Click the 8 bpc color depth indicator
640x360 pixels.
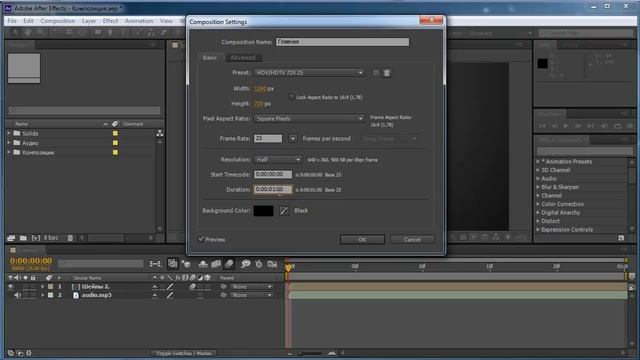pos(51,238)
